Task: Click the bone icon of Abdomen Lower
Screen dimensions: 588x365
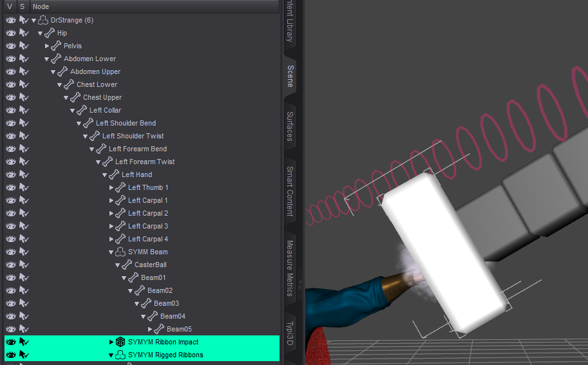Action: click(x=56, y=59)
